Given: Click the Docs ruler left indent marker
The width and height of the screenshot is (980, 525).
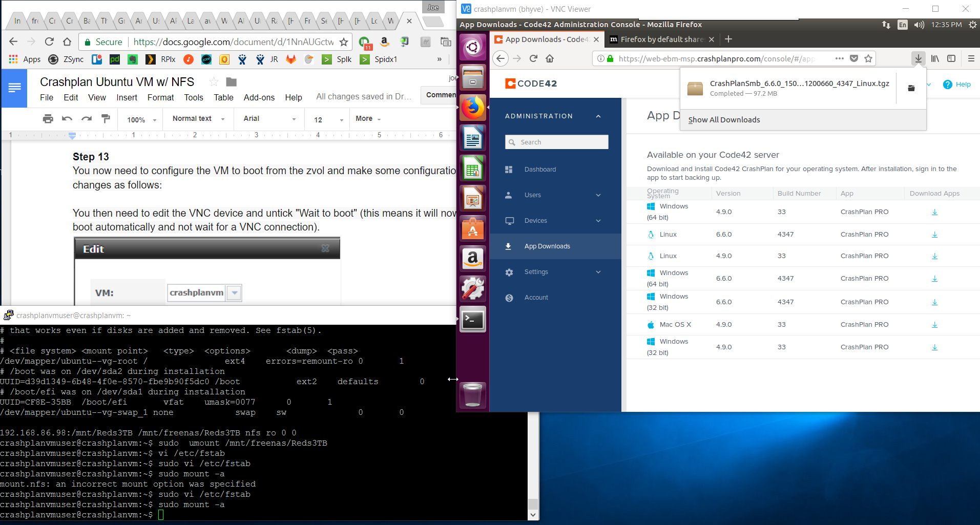Looking at the screenshot, I should pyautogui.click(x=72, y=136).
